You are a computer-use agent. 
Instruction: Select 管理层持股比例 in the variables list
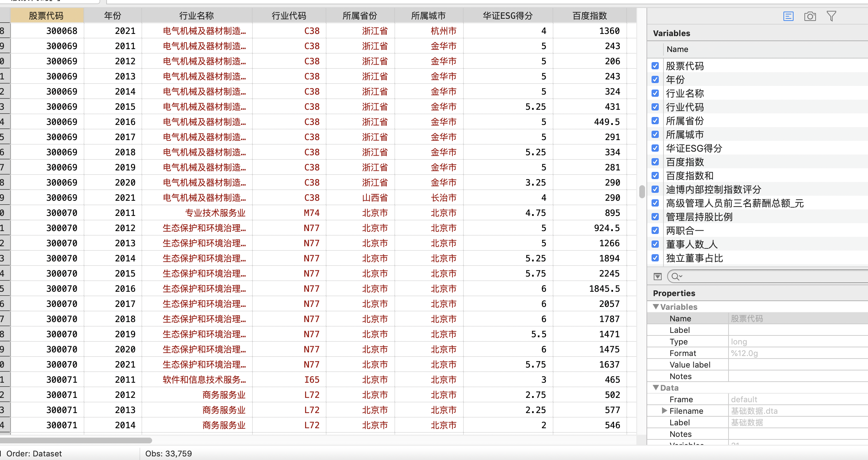pos(699,217)
